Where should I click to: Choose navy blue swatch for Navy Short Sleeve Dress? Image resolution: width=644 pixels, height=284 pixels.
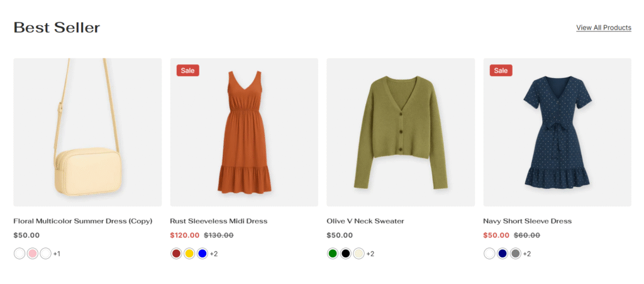click(502, 254)
